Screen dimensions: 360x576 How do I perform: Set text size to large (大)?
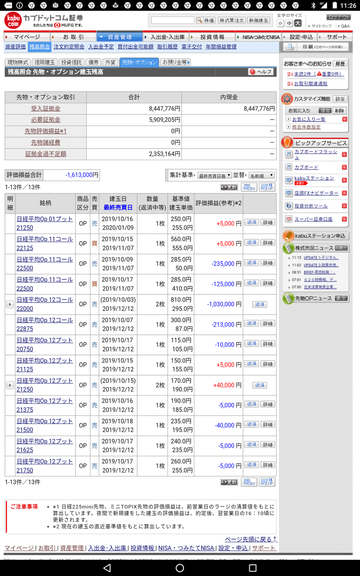298,23
